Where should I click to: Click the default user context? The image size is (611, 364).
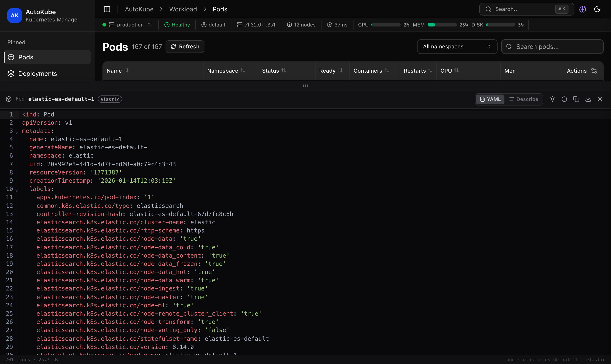click(x=213, y=25)
